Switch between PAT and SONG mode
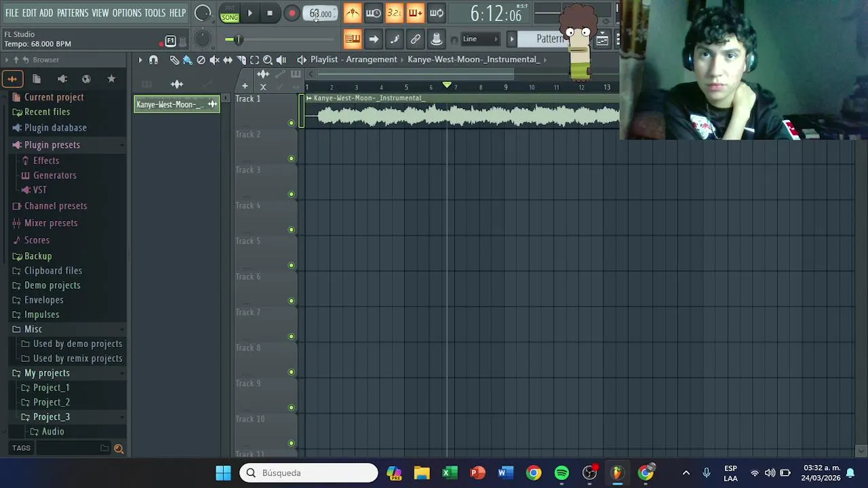The image size is (868, 488). pos(229,14)
